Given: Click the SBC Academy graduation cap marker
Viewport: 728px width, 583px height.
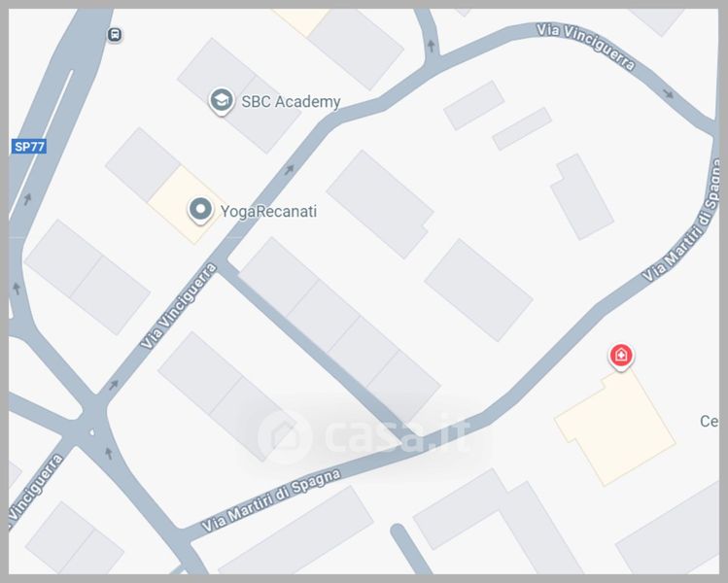Looking at the screenshot, I should pyautogui.click(x=221, y=101).
